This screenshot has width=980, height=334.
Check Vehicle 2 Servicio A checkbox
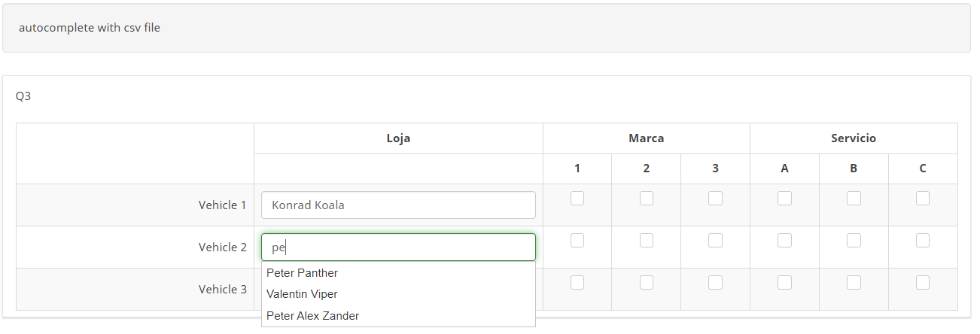784,241
